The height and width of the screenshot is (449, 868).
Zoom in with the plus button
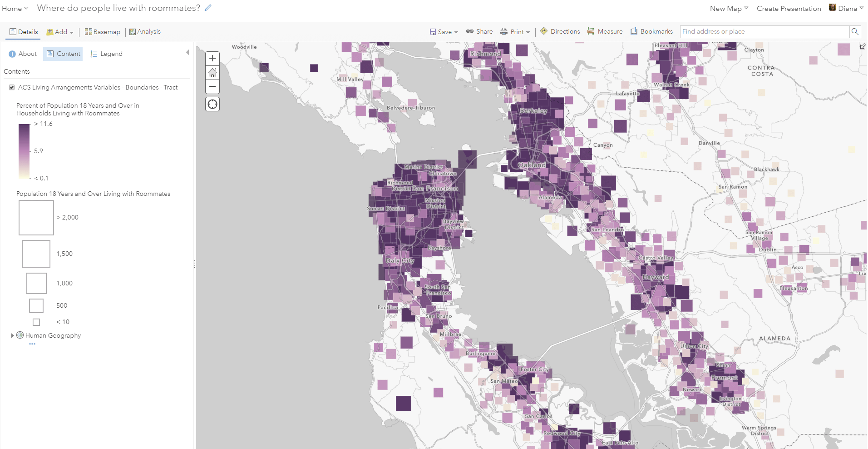point(212,58)
